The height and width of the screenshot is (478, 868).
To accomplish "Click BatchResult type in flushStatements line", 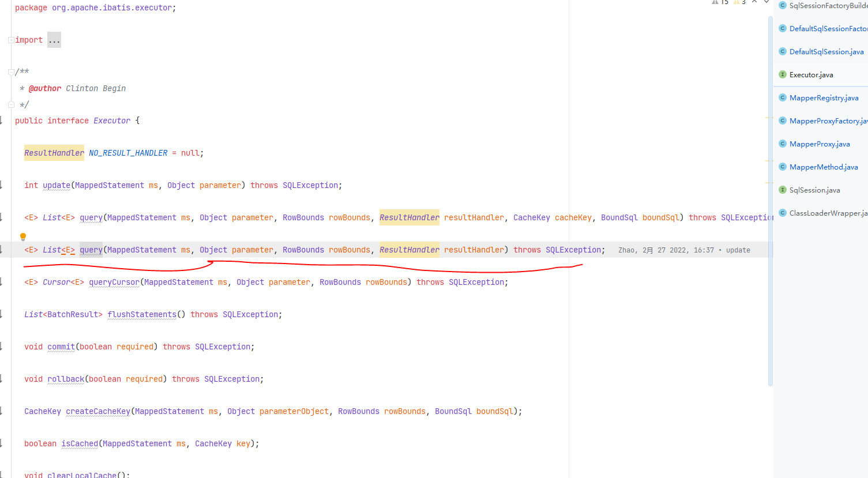I will 73,314.
